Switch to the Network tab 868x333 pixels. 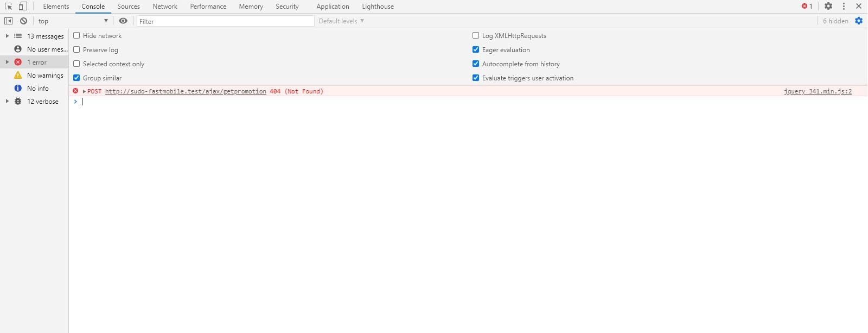(165, 7)
